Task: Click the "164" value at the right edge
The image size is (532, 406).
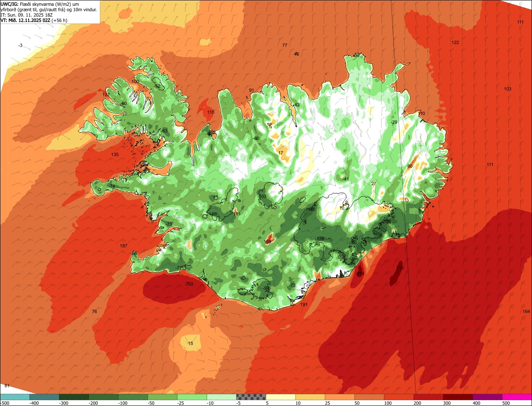Action: pyautogui.click(x=526, y=312)
